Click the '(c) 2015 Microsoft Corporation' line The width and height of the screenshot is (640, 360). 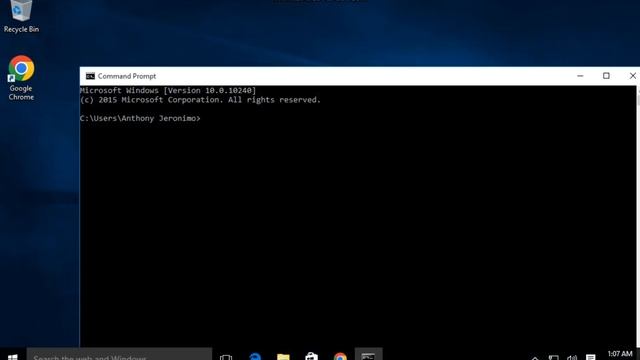200,100
